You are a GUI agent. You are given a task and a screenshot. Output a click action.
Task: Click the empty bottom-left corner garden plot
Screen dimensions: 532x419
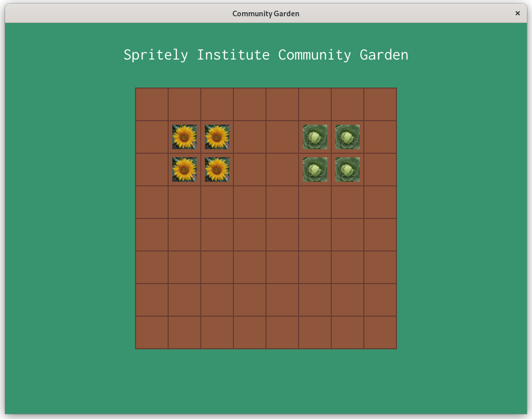152,332
